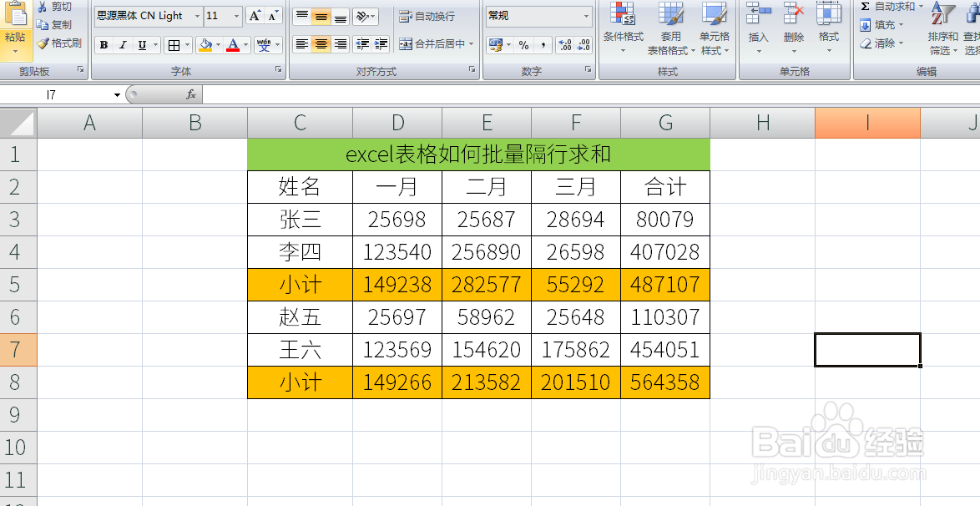Image resolution: width=980 pixels, height=506 pixels.
Task: Click the Paste (粘贴) clipboard icon
Action: pos(15,13)
